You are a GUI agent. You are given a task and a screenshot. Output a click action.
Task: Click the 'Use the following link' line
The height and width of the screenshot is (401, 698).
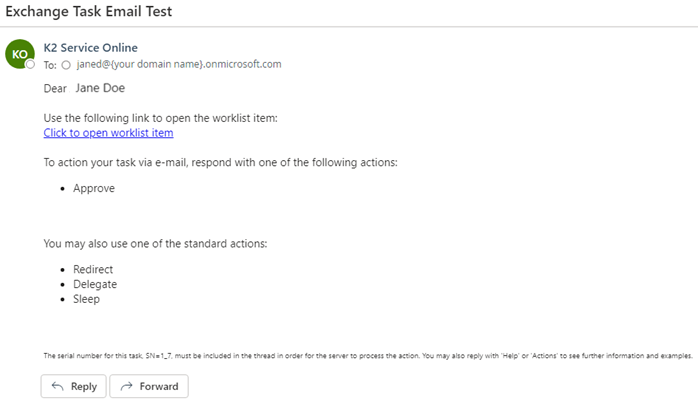click(160, 118)
